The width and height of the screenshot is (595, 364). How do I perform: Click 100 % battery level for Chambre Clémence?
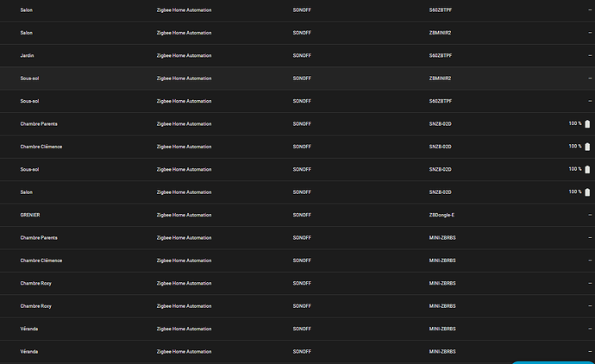(x=574, y=147)
